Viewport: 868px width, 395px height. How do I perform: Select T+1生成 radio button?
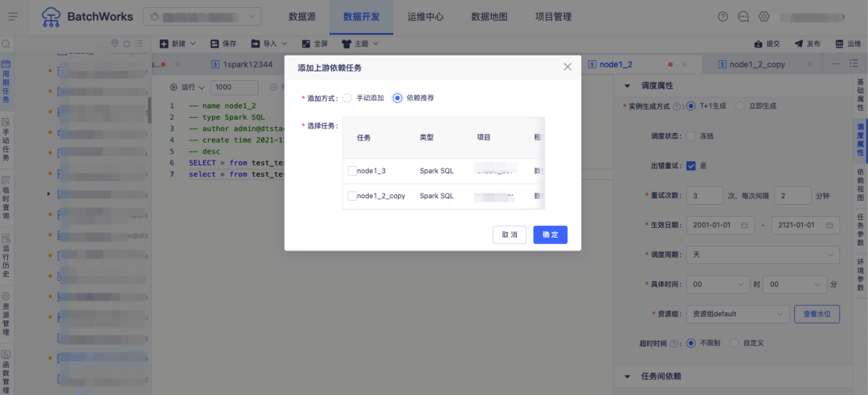click(x=691, y=106)
